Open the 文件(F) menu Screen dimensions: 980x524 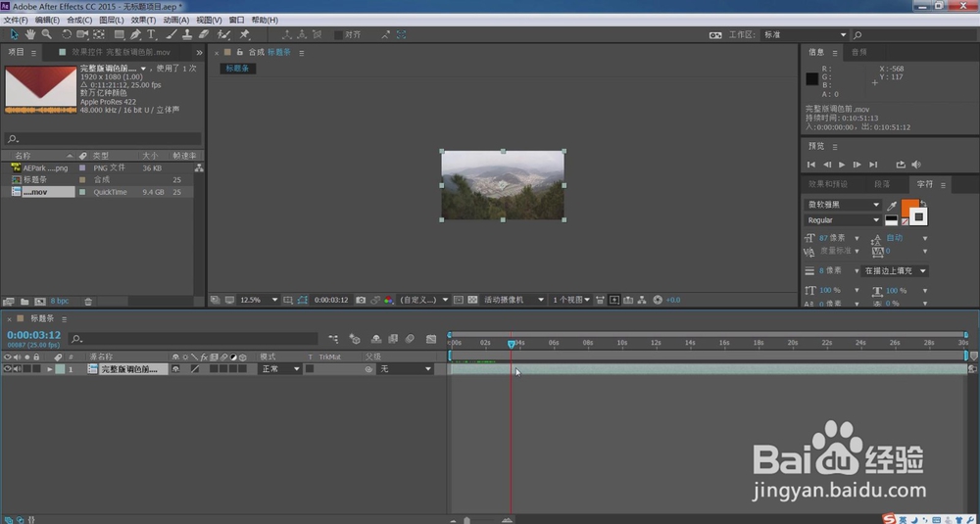point(16,20)
